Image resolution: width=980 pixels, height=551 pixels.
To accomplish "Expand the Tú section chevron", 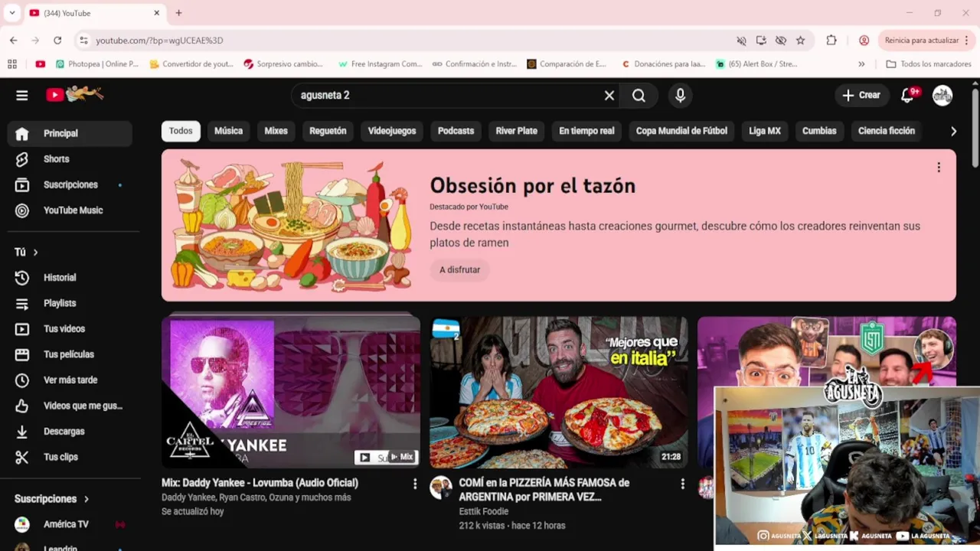I will 35,253.
